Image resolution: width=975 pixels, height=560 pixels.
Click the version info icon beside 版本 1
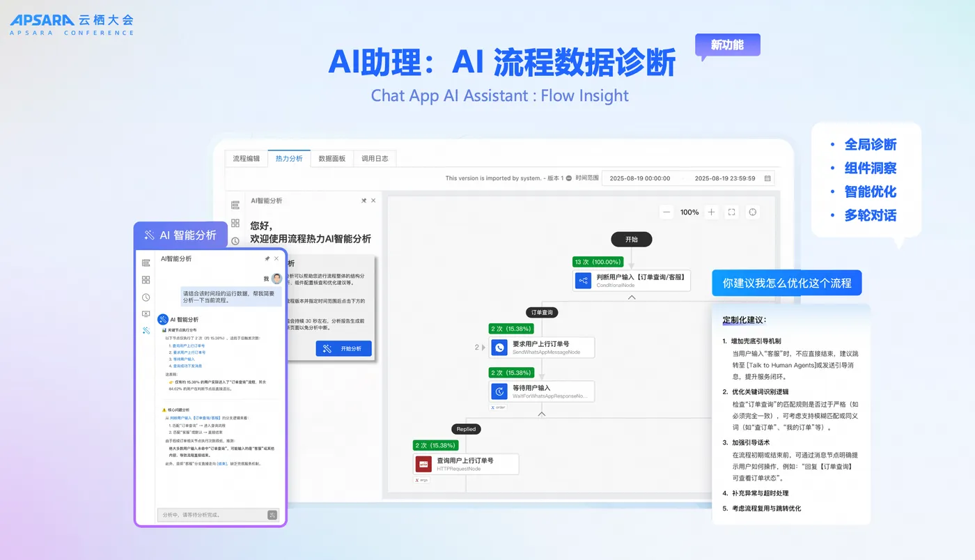(x=570, y=178)
